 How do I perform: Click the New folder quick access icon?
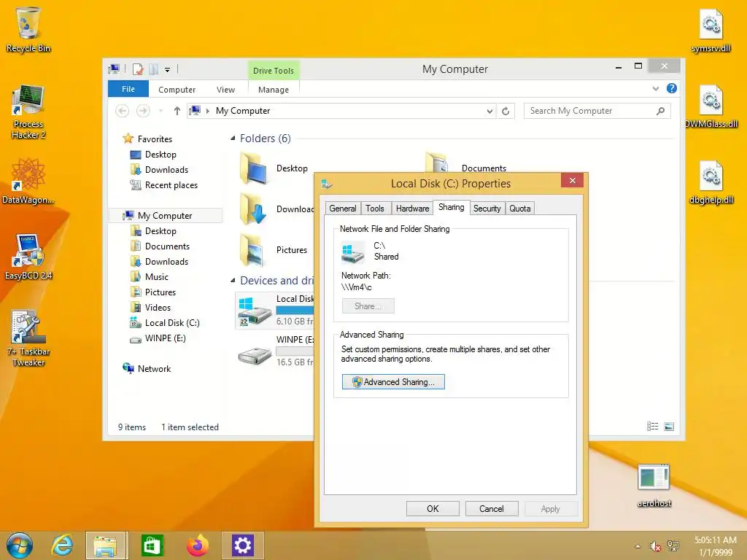pyautogui.click(x=153, y=69)
